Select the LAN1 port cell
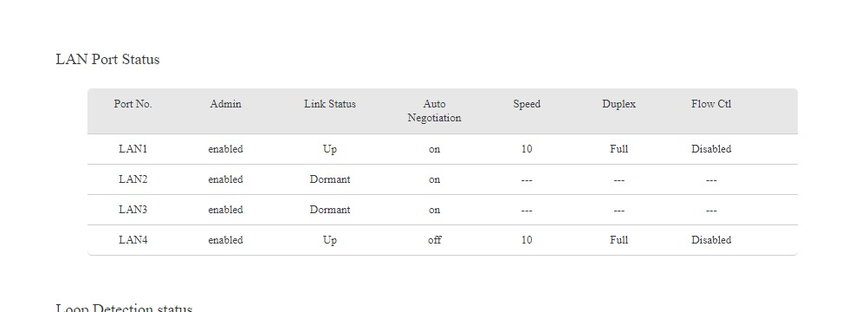 pos(133,149)
